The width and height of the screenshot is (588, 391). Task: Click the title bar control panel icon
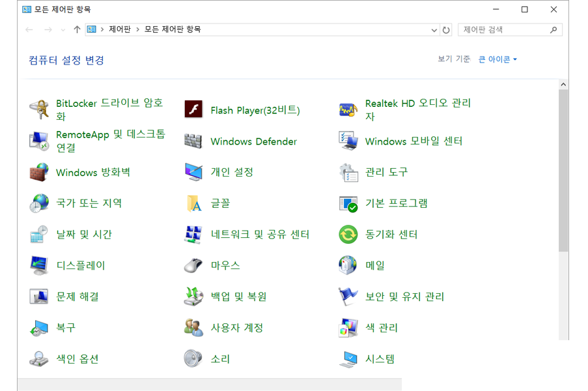tap(27, 9)
